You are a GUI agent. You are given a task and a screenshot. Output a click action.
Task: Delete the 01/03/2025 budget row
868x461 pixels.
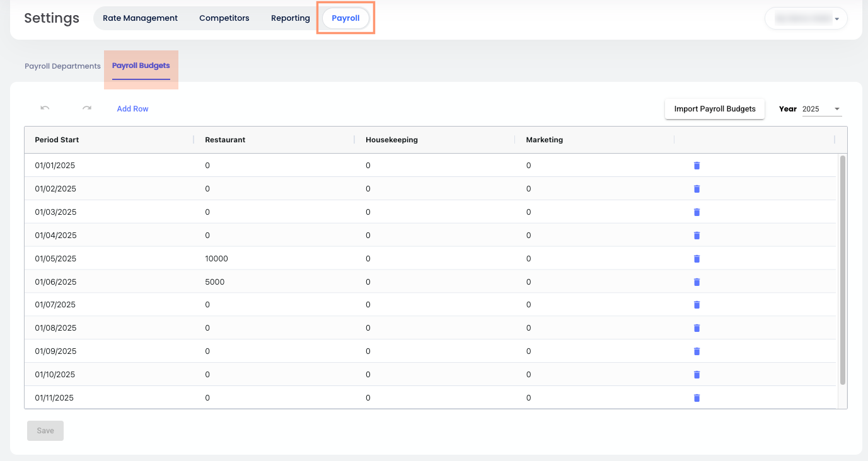697,212
